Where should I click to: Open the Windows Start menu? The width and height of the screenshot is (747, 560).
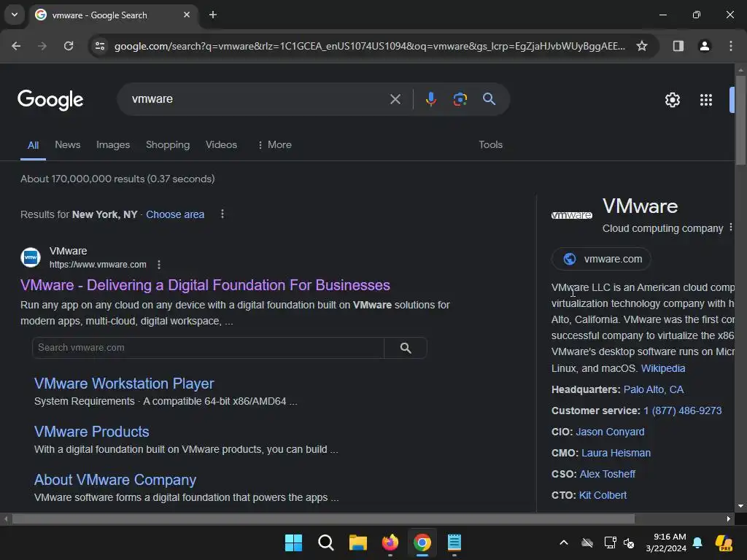tap(293, 542)
